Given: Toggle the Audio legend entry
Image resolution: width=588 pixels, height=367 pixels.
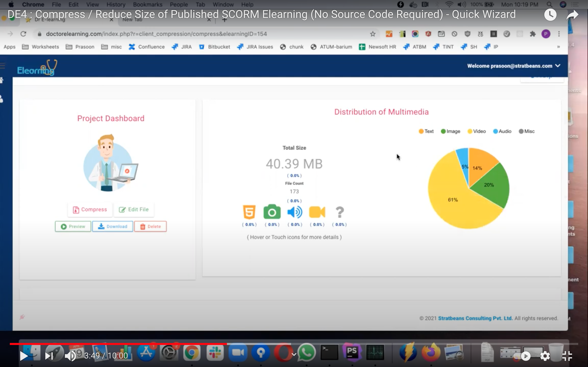Looking at the screenshot, I should click(x=502, y=131).
